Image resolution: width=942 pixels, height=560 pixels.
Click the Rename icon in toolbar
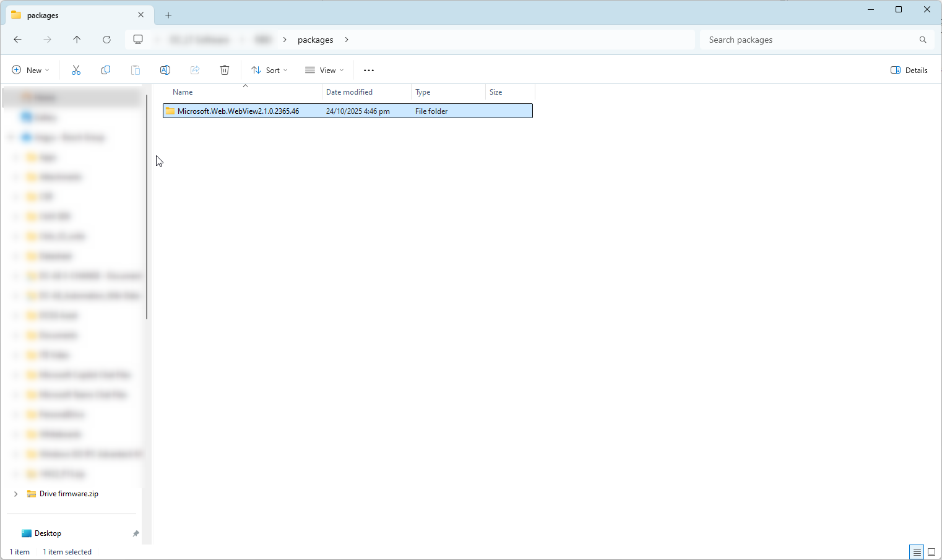coord(165,70)
